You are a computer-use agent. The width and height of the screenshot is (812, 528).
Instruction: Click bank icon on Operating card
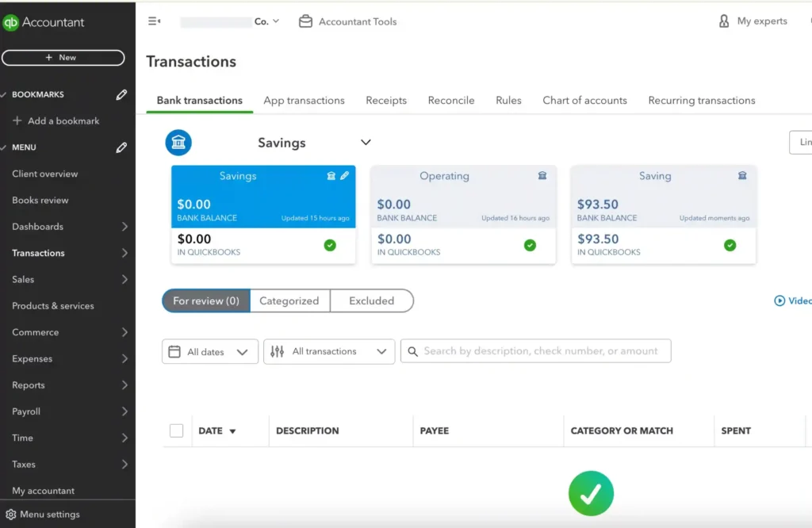point(542,176)
